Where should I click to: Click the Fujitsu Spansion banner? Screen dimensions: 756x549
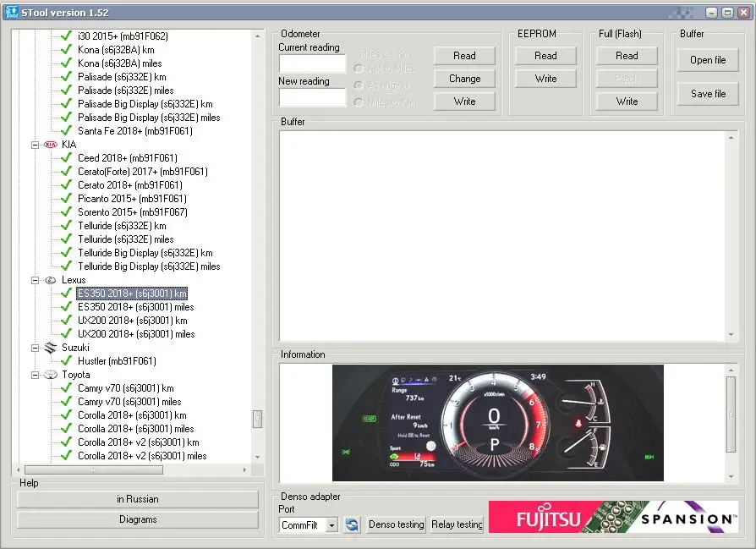coord(613,517)
